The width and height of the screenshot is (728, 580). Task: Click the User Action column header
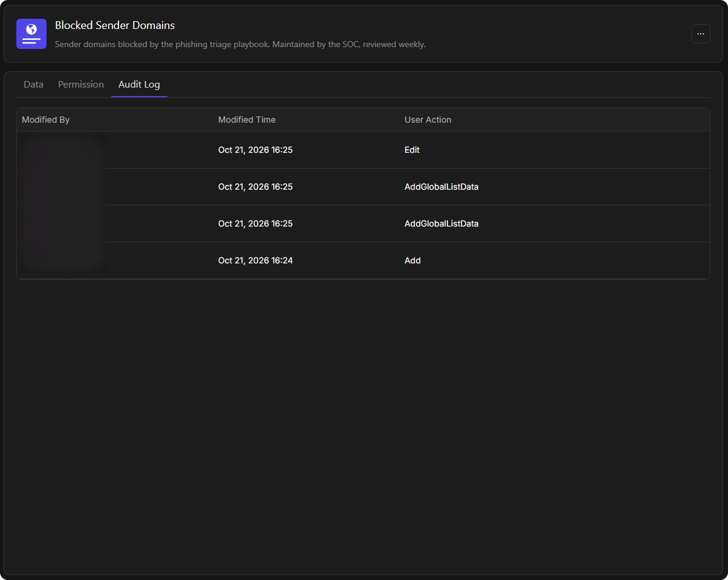[x=428, y=120]
